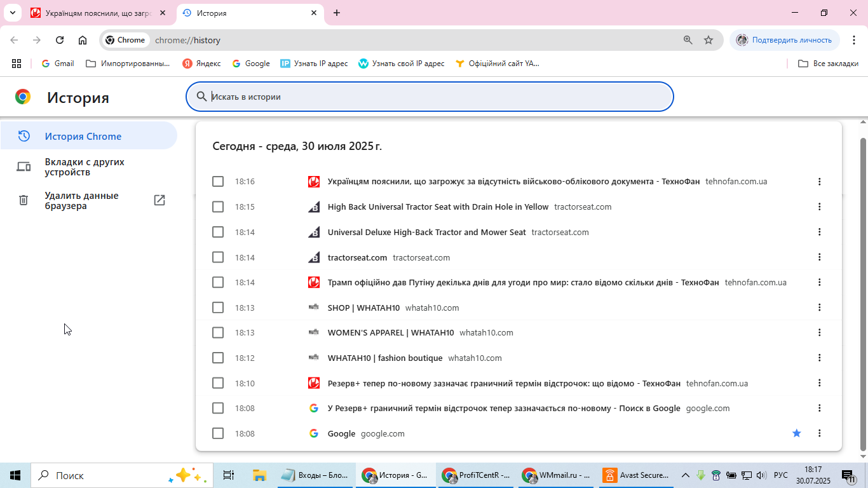Switch to the Українцям пояснили tab
868x488 pixels.
pyautogui.click(x=98, y=13)
